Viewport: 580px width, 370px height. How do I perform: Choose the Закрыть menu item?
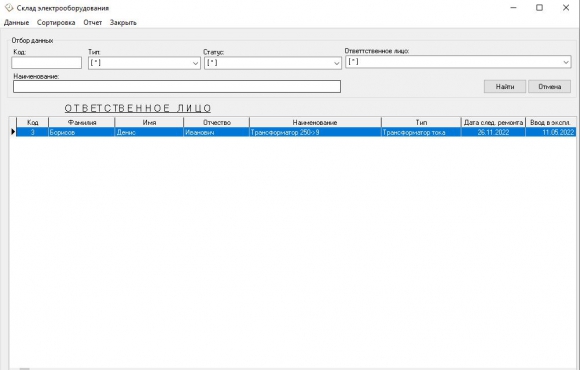123,23
